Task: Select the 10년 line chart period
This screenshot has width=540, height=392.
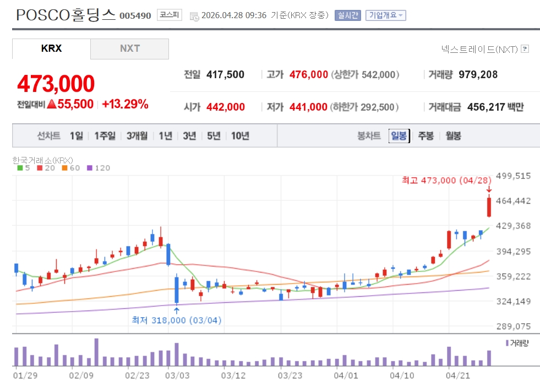Action: coord(240,136)
